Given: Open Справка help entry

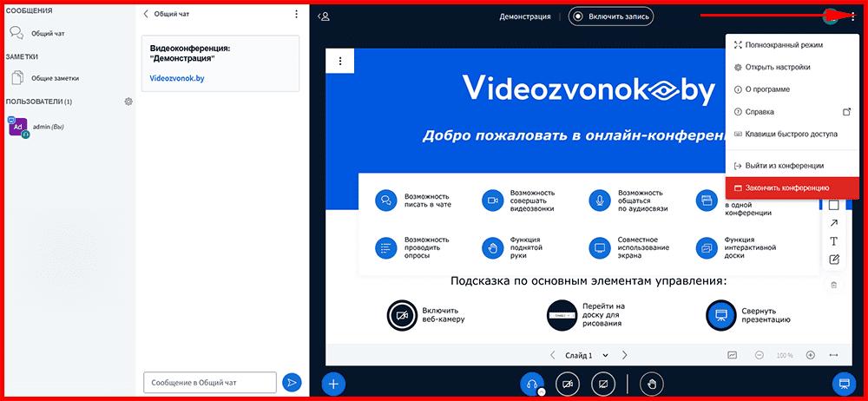Looking at the screenshot, I should pyautogui.click(x=792, y=112).
